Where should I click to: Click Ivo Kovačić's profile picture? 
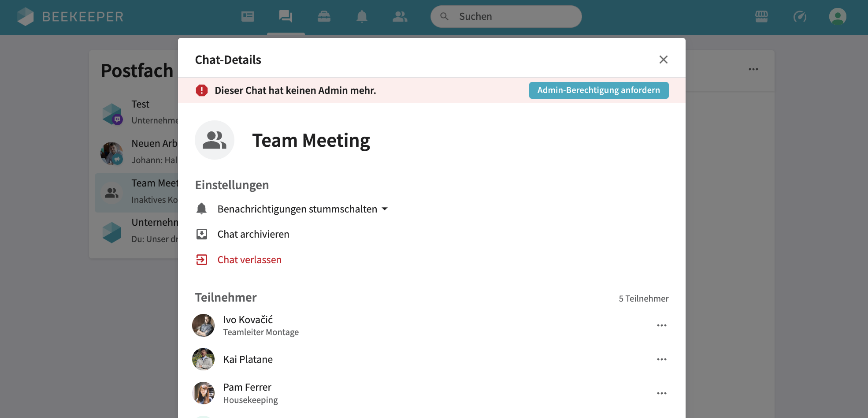click(204, 325)
